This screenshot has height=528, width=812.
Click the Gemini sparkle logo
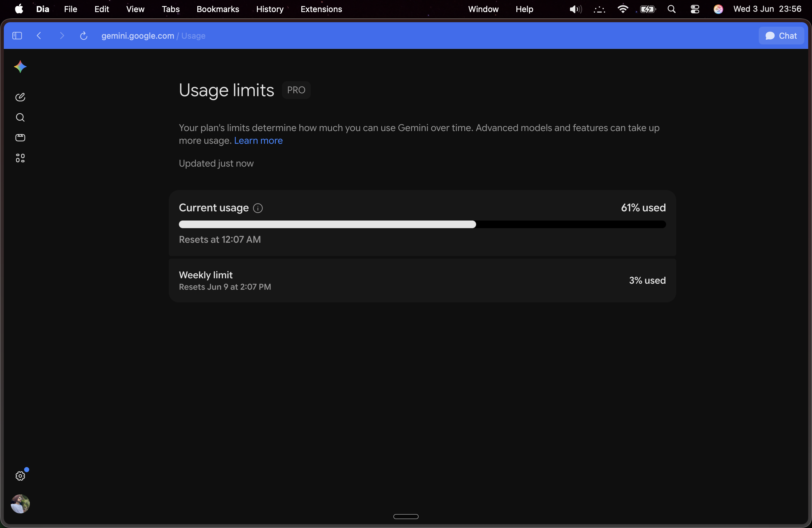coord(20,67)
